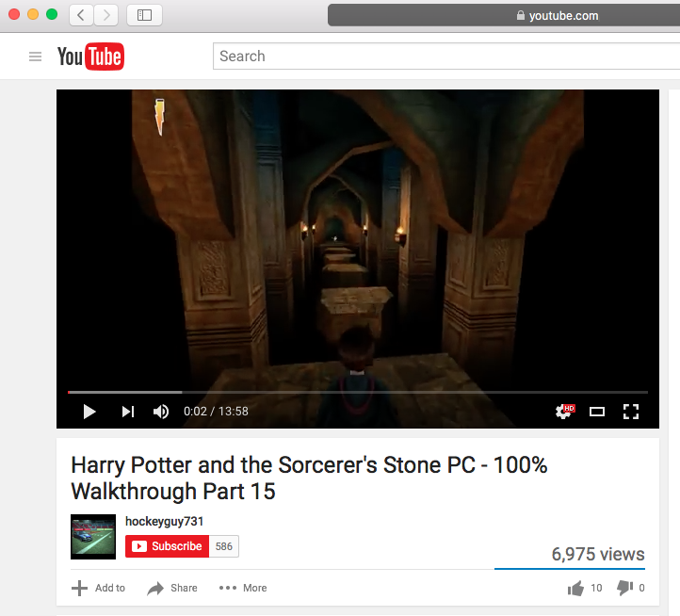Click the 0:02 / 13:58 time display
The width and height of the screenshot is (680, 616).
[216, 412]
